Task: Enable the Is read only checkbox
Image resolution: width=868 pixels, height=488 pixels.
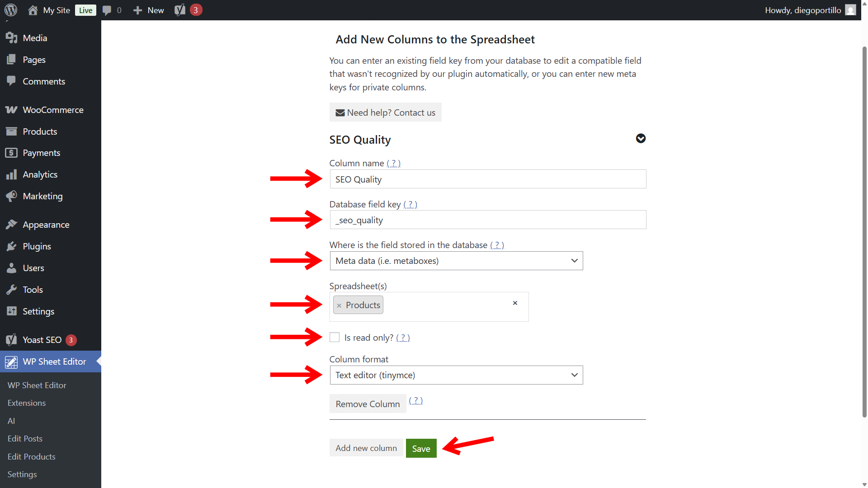Action: (335, 337)
